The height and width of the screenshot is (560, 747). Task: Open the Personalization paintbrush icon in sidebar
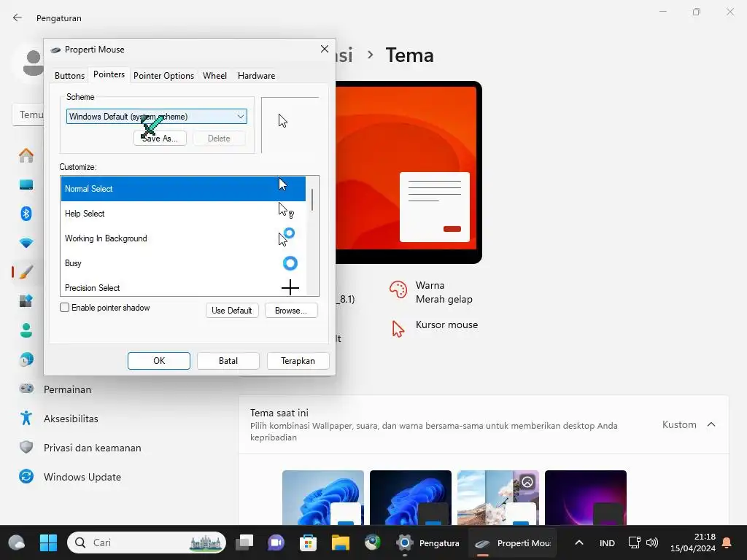click(x=26, y=272)
